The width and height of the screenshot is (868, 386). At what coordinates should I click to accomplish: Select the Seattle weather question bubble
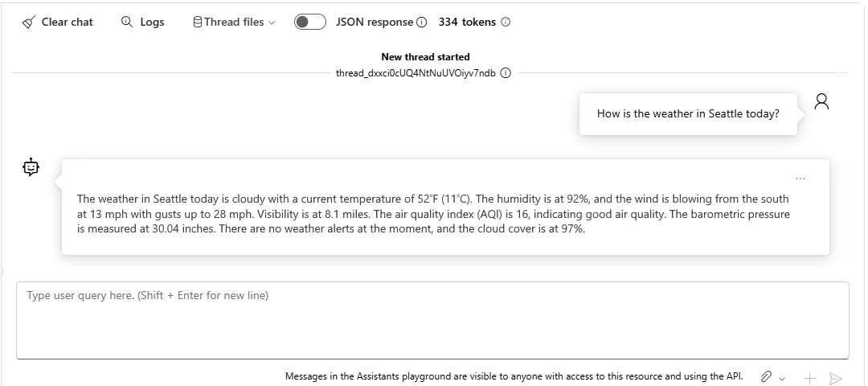pyautogui.click(x=688, y=113)
